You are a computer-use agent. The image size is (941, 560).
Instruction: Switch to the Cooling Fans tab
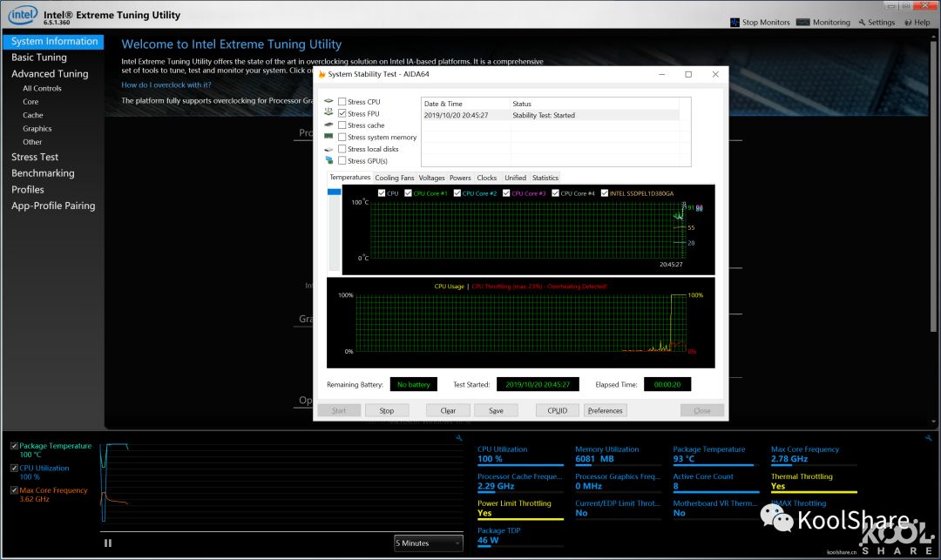(x=395, y=178)
